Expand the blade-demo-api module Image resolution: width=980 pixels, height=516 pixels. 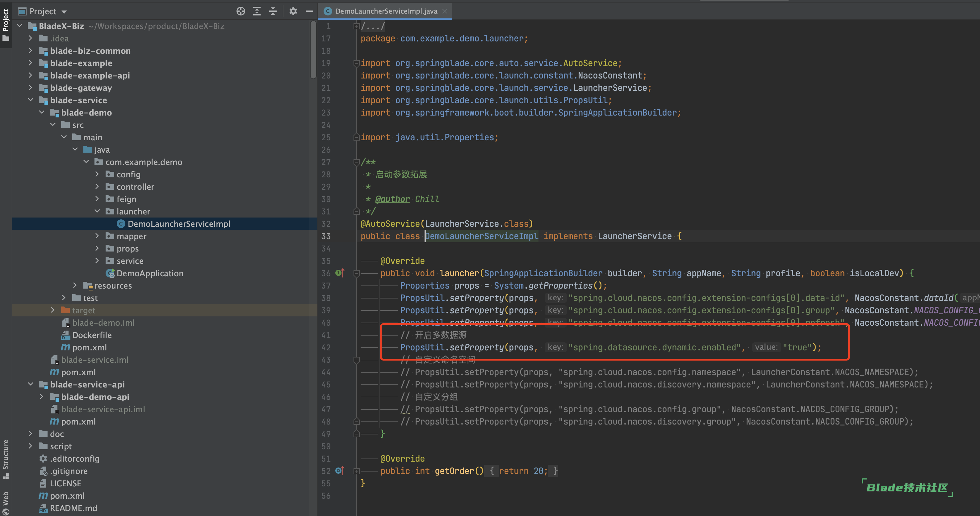(x=42, y=397)
